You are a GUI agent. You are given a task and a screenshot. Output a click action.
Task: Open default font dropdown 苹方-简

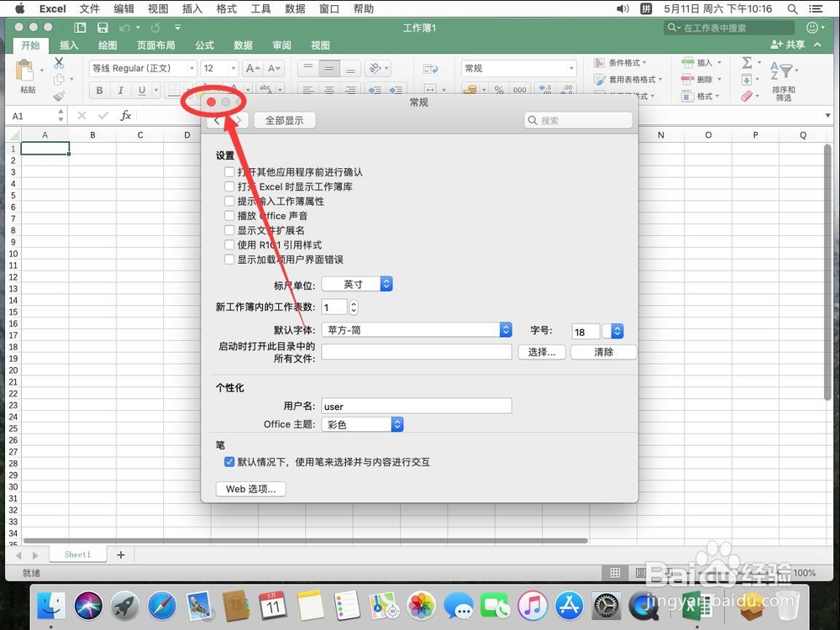(417, 330)
